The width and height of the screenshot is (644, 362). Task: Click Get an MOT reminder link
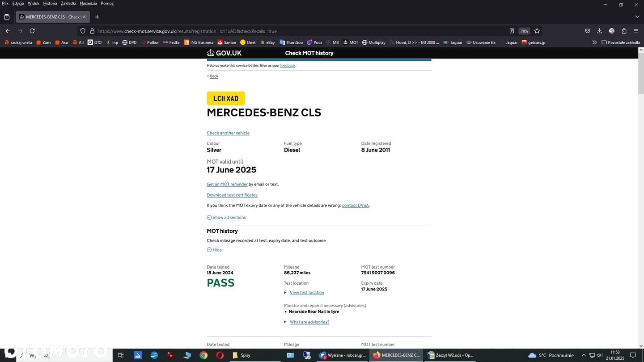point(227,184)
